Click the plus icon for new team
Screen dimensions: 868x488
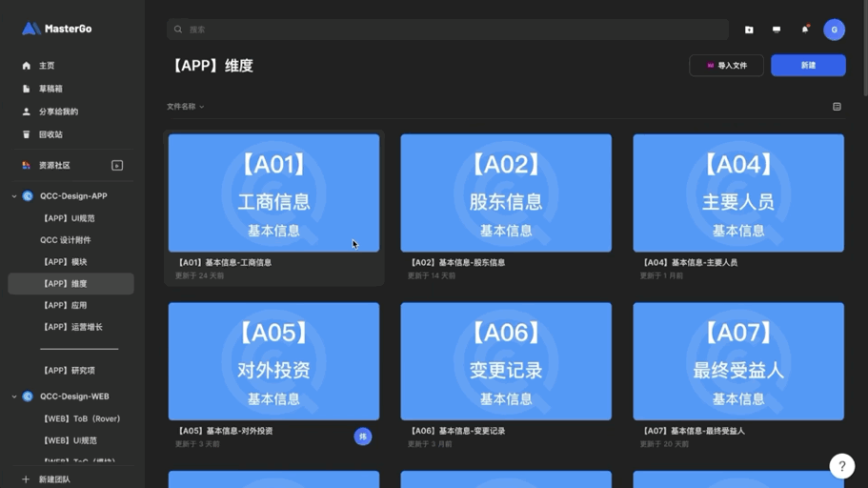click(x=26, y=479)
